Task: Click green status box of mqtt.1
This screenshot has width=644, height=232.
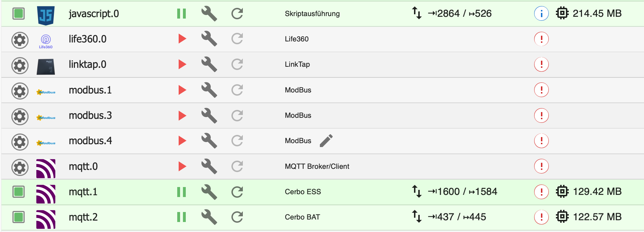Action: [x=19, y=192]
